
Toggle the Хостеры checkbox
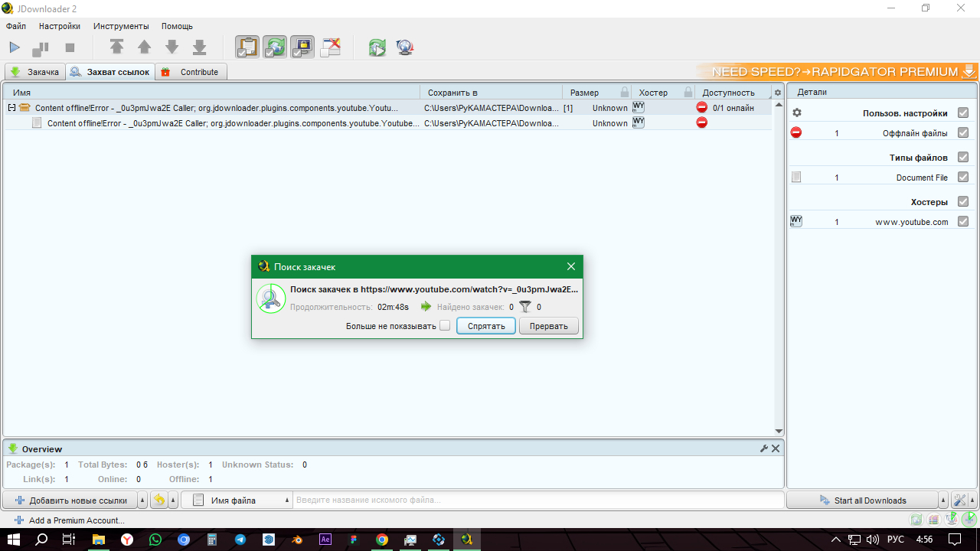[963, 202]
